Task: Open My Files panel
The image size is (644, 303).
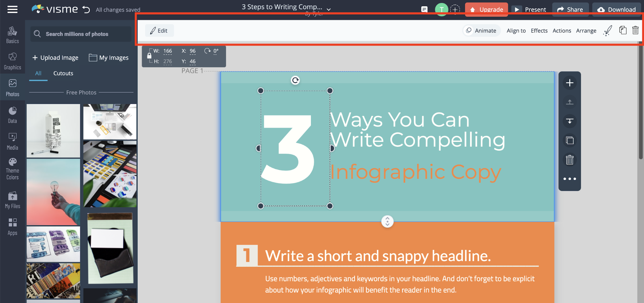Action: (x=12, y=200)
